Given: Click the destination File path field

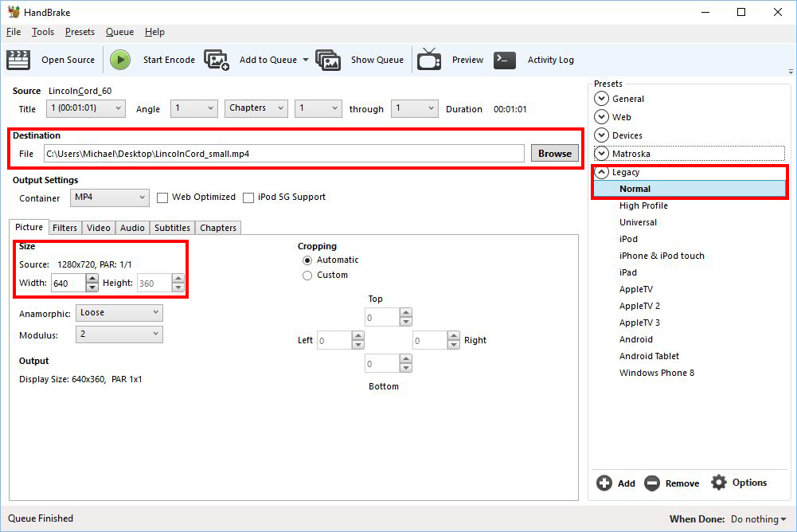Looking at the screenshot, I should [x=284, y=154].
